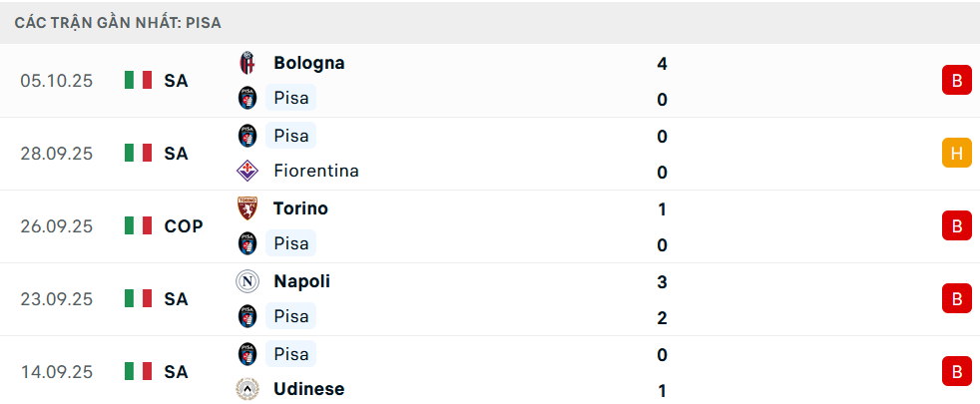Viewport: 980px width, 404px height.
Task: Open the Bologna team link
Action: coord(308,63)
